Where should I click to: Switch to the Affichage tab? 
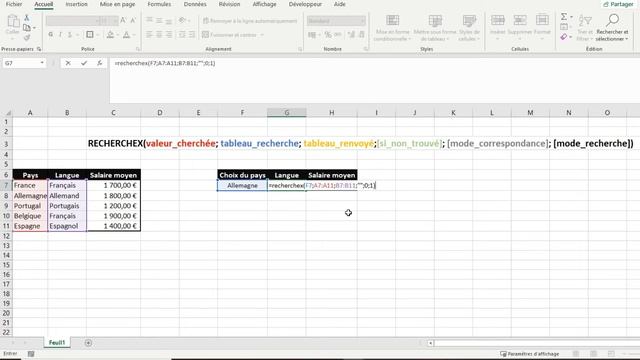[x=264, y=4]
